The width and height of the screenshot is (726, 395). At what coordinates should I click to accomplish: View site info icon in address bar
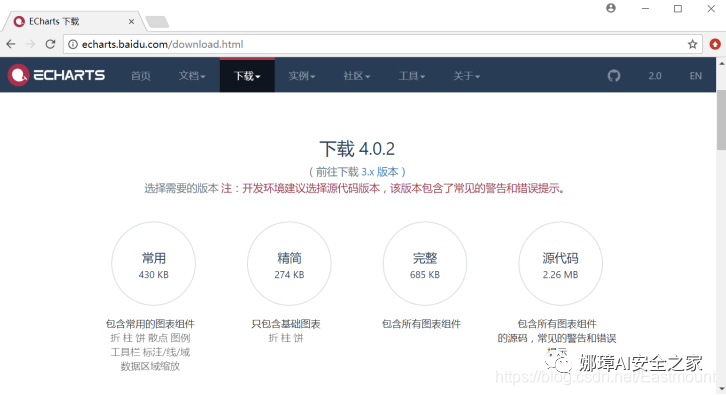coord(73,44)
